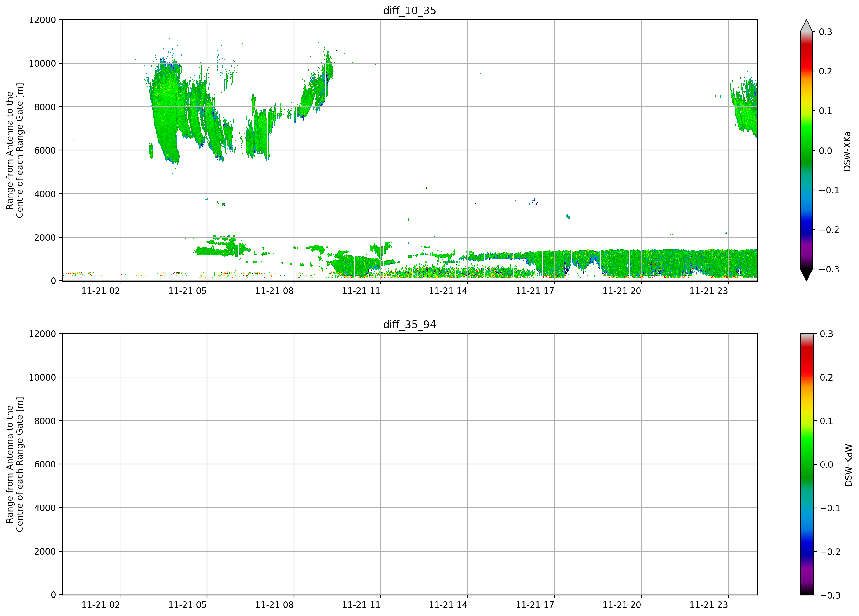Click the '11-21 05' x-tick in diff_10_35 plot

(x=187, y=291)
